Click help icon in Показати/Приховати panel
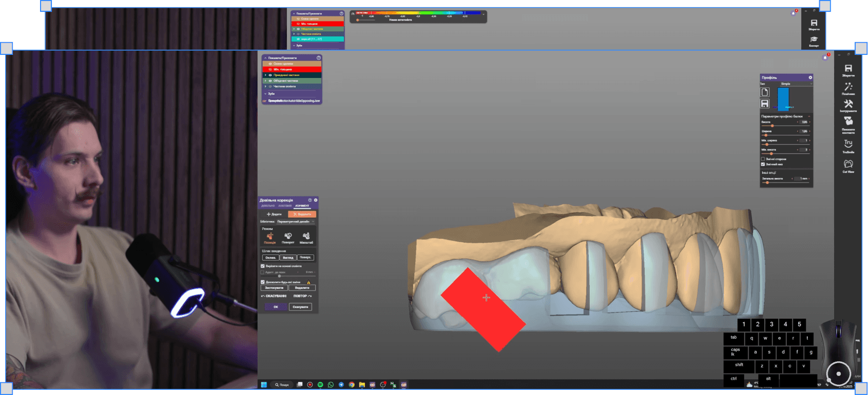This screenshot has width=868, height=395. pyautogui.click(x=319, y=58)
